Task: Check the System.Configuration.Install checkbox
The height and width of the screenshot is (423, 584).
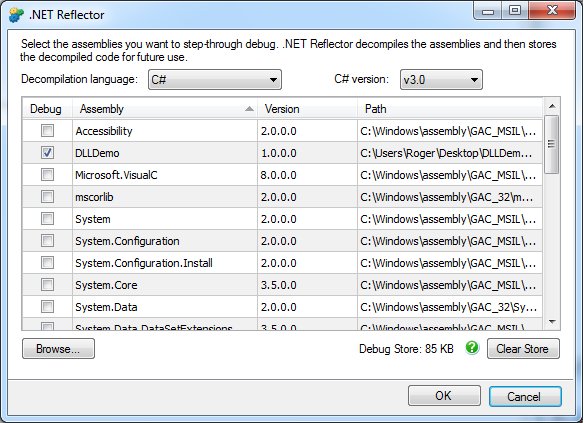Action: (47, 263)
